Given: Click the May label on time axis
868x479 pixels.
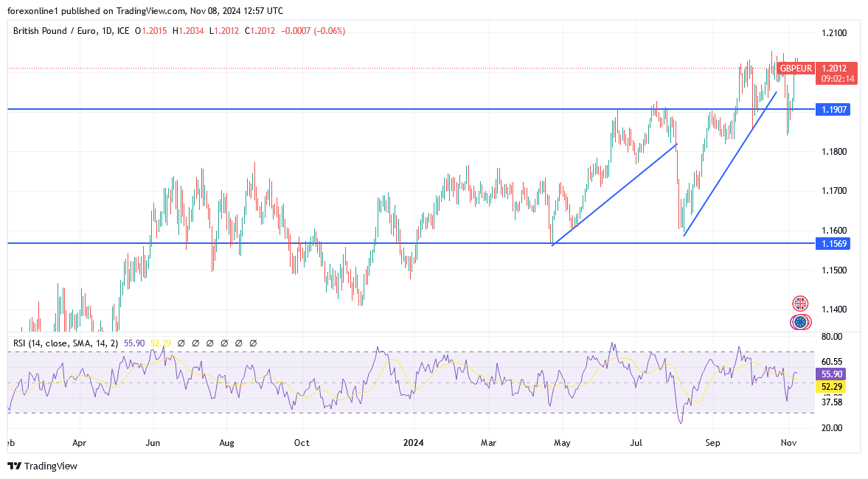Looking at the screenshot, I should (x=562, y=443).
